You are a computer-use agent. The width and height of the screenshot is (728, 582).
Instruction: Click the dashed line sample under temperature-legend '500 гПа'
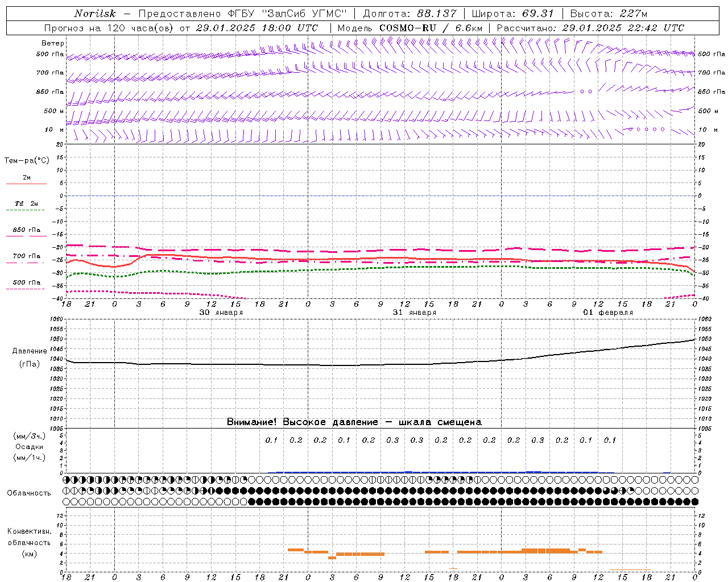coord(26,289)
